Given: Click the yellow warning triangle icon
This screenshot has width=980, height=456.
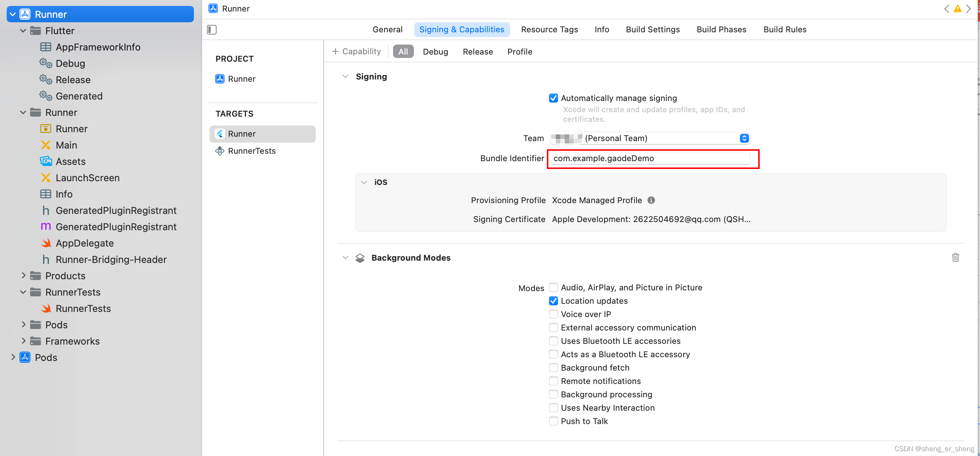Looking at the screenshot, I should tap(957, 9).
